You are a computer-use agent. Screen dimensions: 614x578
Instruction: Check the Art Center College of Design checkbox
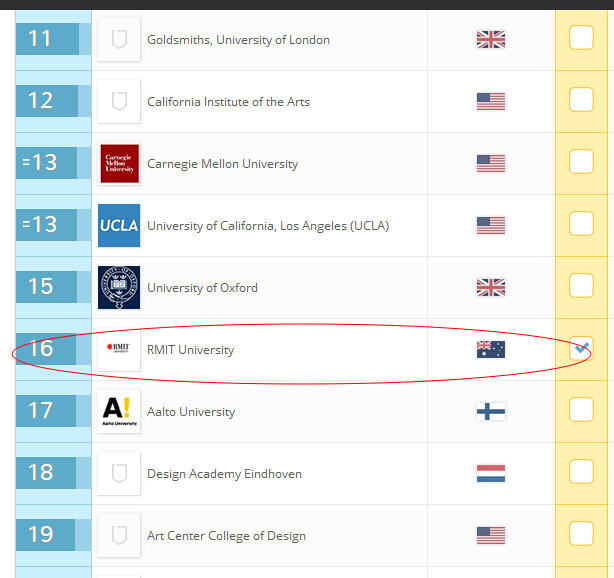click(581, 534)
